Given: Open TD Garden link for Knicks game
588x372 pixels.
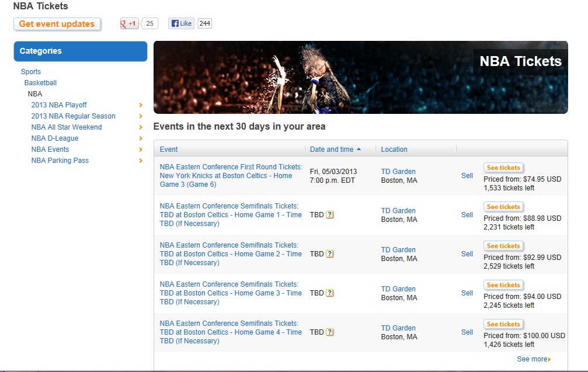Looking at the screenshot, I should coord(398,171).
